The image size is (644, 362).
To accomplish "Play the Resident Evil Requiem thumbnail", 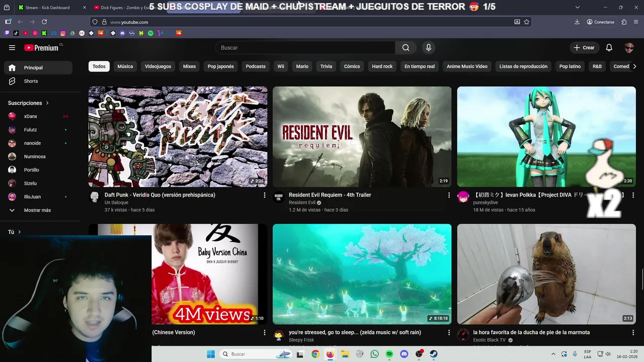I will (362, 137).
